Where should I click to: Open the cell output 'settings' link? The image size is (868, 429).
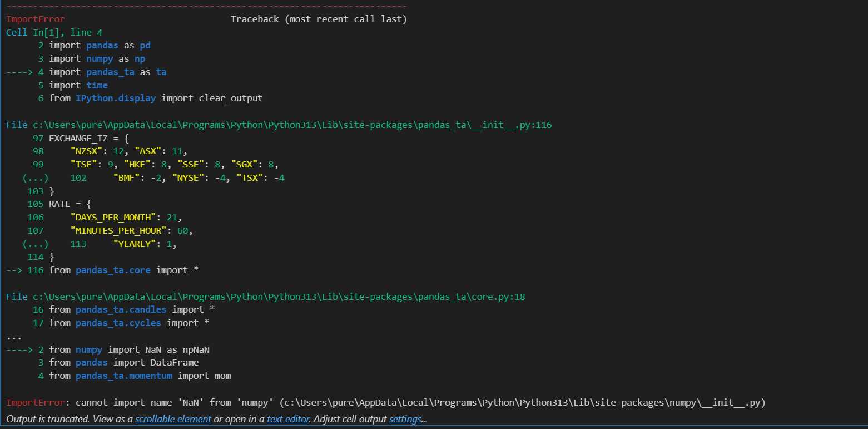click(x=405, y=419)
